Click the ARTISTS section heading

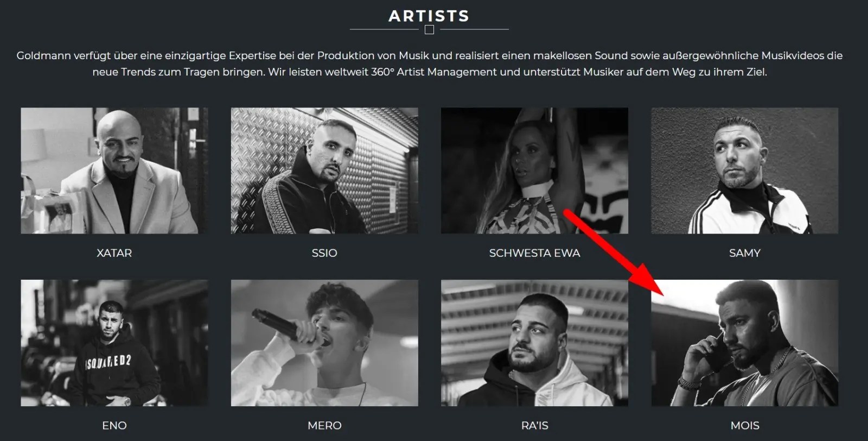[x=429, y=16]
